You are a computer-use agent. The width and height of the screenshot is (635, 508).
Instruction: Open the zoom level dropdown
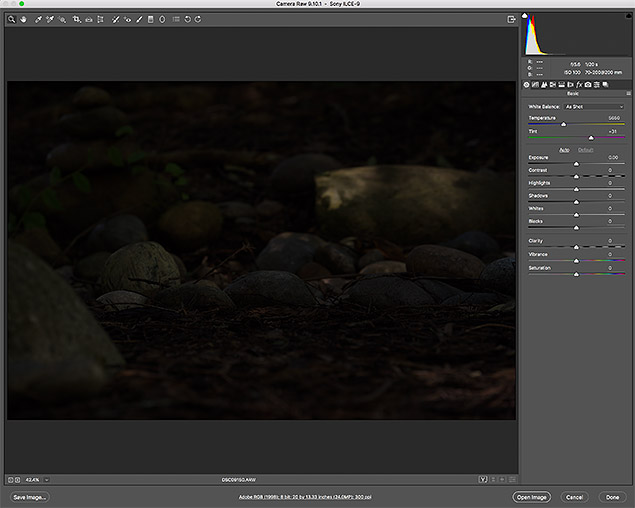[47, 480]
